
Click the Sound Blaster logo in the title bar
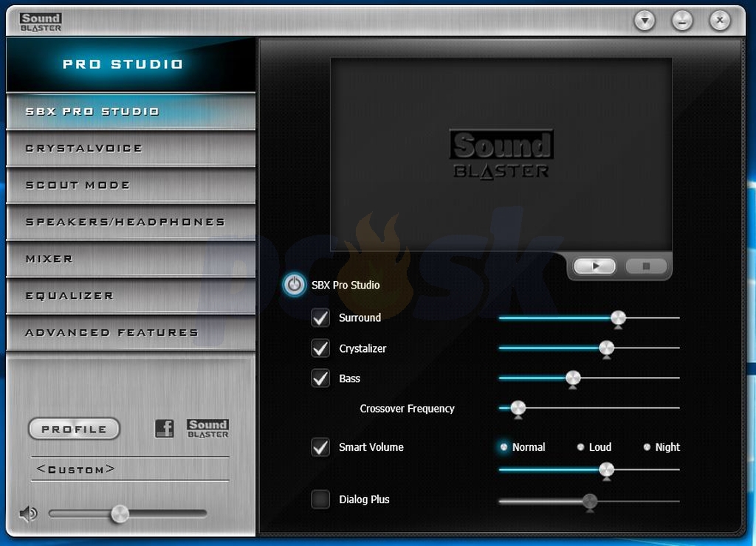click(x=41, y=22)
